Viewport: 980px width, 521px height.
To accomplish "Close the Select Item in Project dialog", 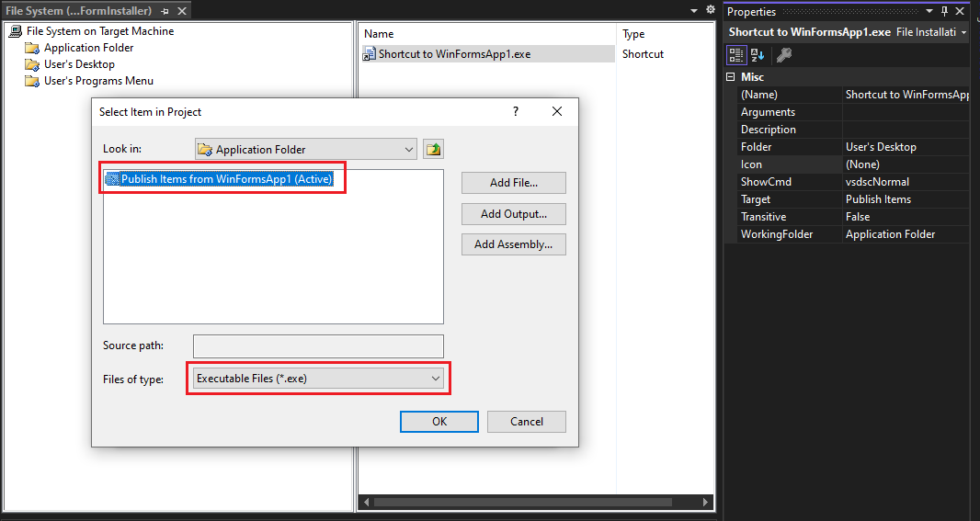I will tap(557, 111).
